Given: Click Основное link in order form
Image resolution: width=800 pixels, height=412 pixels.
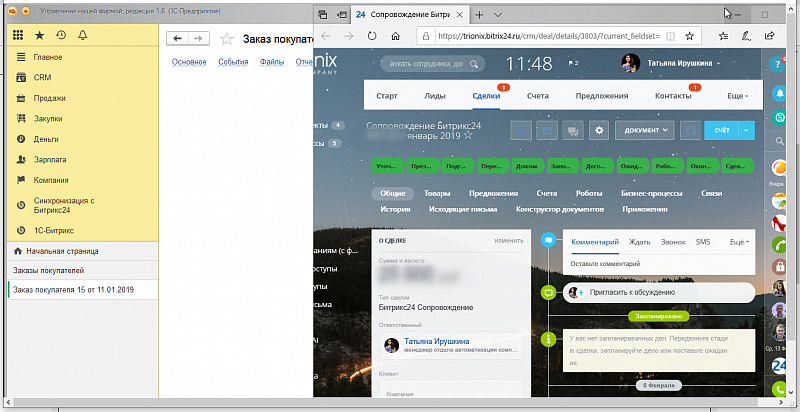Looking at the screenshot, I should [189, 62].
